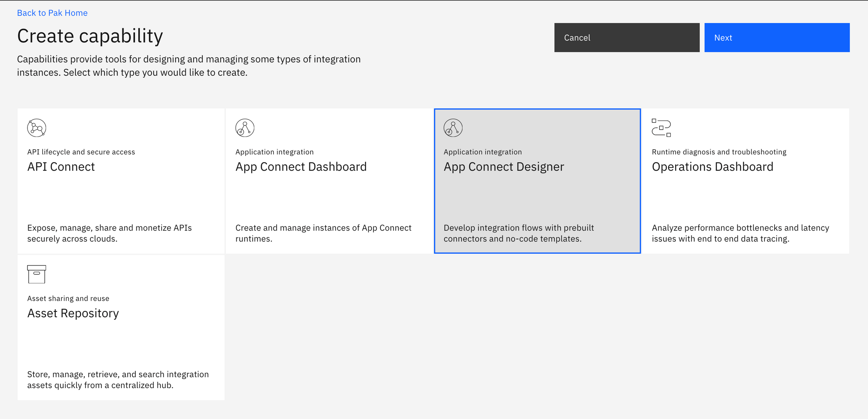Select the API Connect title
The width and height of the screenshot is (868, 419).
[61, 167]
